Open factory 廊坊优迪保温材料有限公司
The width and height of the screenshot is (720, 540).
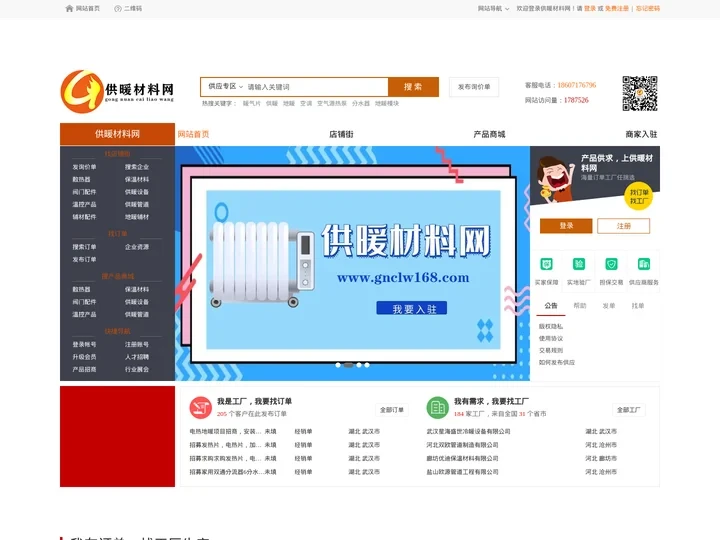462,458
